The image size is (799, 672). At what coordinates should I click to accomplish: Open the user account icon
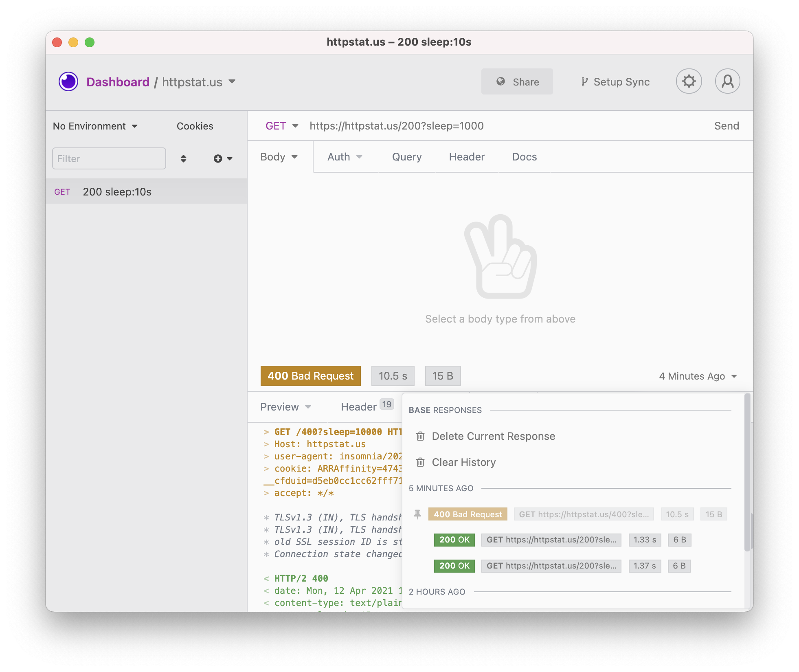pos(727,81)
